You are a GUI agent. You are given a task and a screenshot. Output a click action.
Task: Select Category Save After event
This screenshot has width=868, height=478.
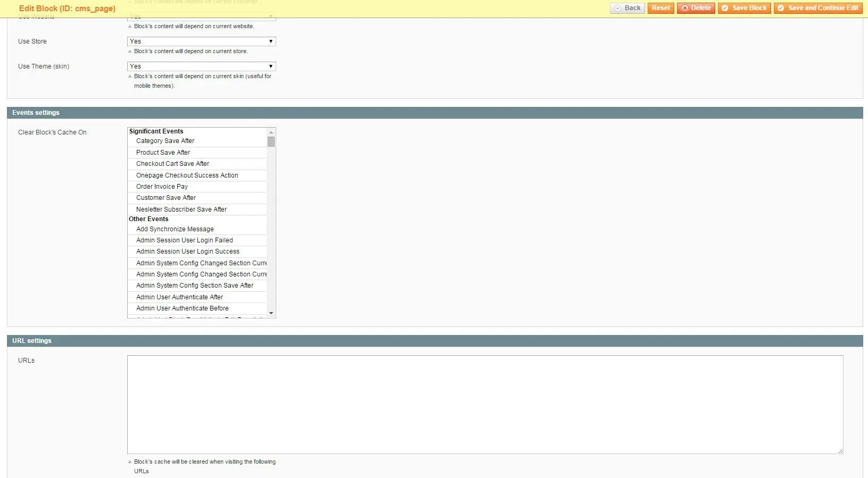tap(165, 141)
